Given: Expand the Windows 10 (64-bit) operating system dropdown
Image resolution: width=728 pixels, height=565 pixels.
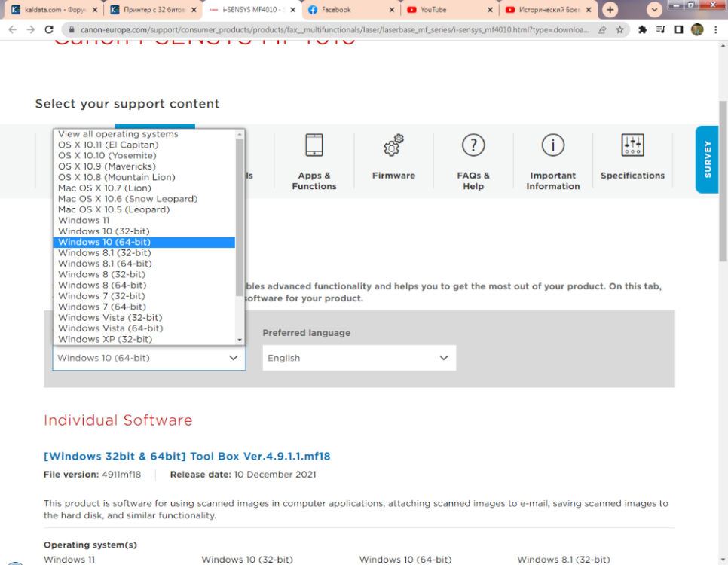Looking at the screenshot, I should [148, 358].
